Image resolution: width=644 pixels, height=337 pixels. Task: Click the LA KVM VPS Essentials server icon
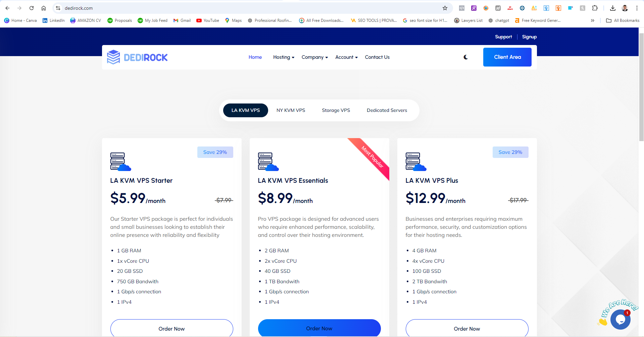click(268, 162)
